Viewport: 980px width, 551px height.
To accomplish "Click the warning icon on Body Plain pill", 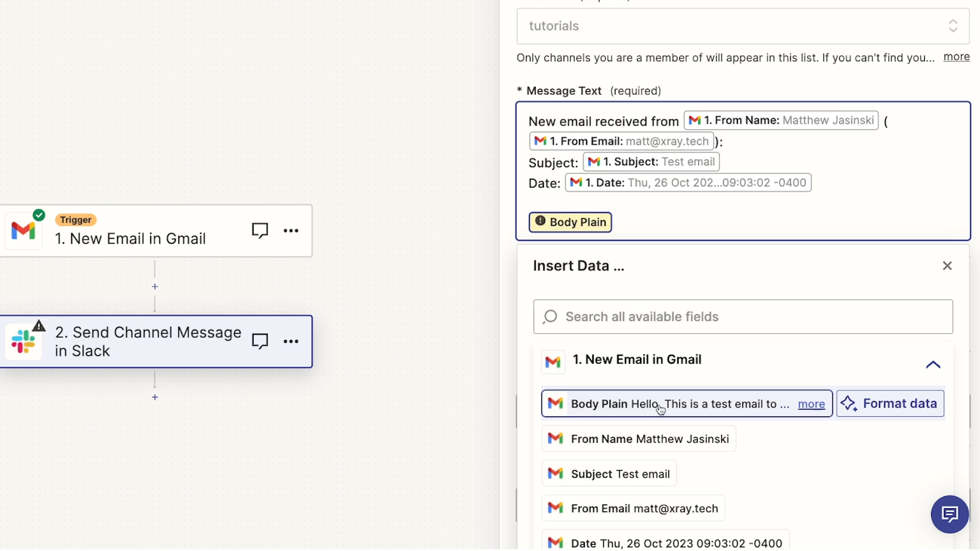I will click(x=540, y=221).
